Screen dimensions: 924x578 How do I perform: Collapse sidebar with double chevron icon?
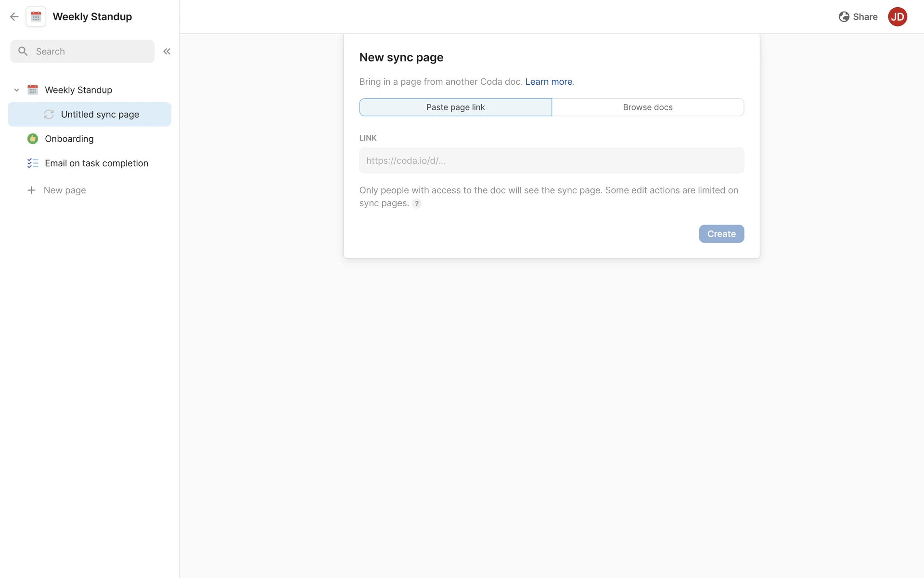(x=167, y=51)
